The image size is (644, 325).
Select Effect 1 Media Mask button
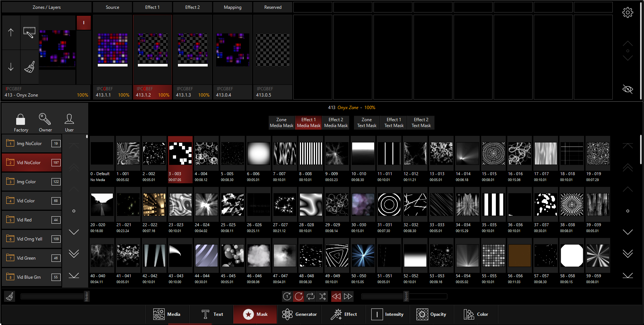click(309, 123)
